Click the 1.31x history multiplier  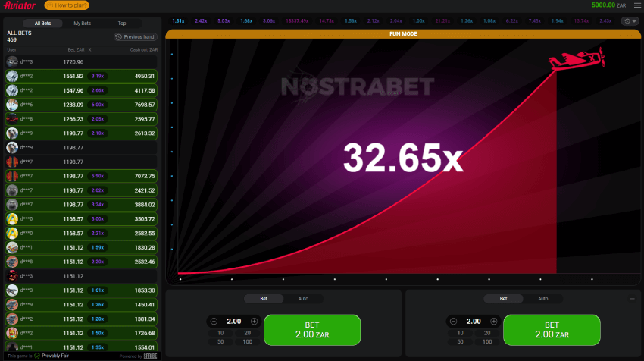tap(178, 21)
